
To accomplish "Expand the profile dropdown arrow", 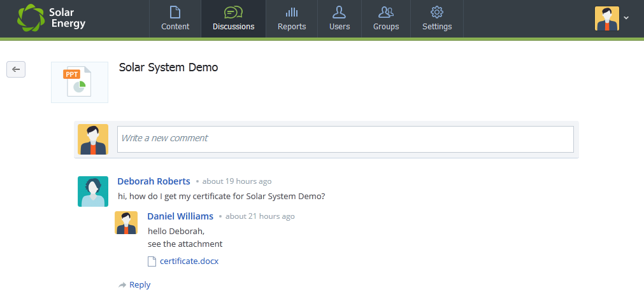I will [626, 18].
